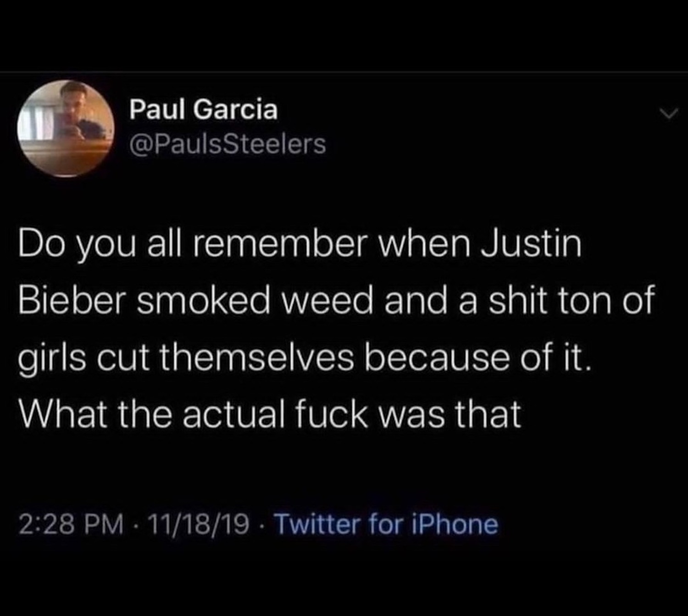This screenshot has width=688, height=616.
Task: Open Paul Garcia's profile picture
Action: click(x=66, y=128)
